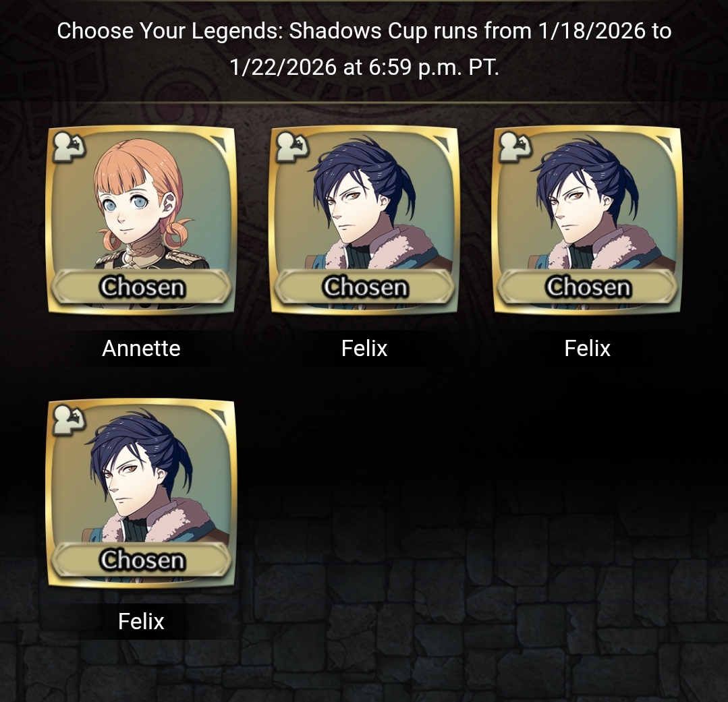Select the top-right Felix portrait
Image resolution: width=728 pixels, height=702 pixels.
pos(587,220)
